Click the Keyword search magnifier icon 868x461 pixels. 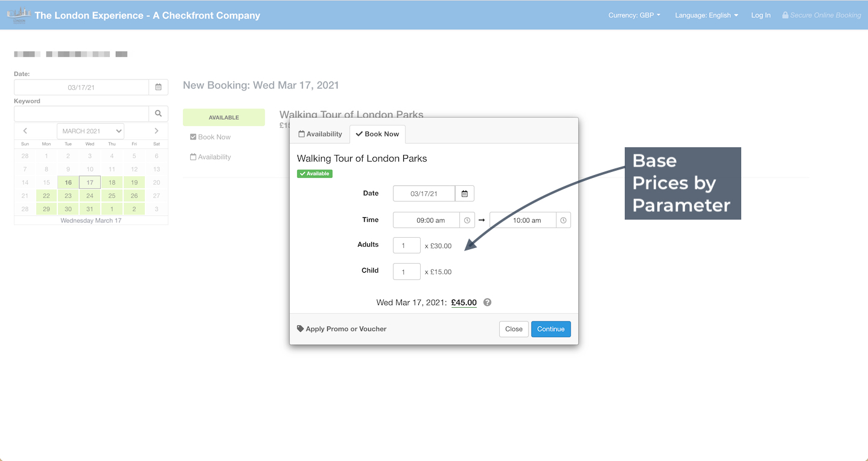click(158, 113)
